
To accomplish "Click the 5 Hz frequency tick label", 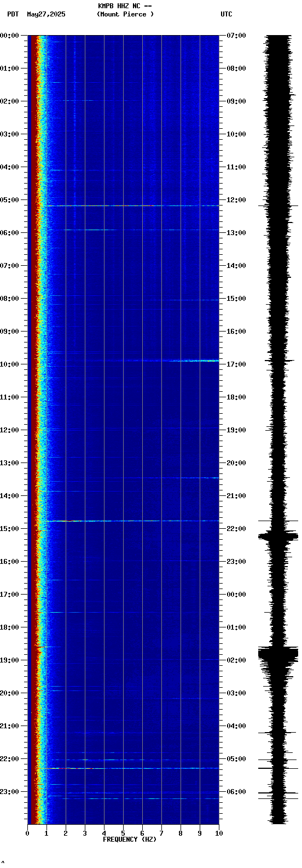I will [123, 833].
